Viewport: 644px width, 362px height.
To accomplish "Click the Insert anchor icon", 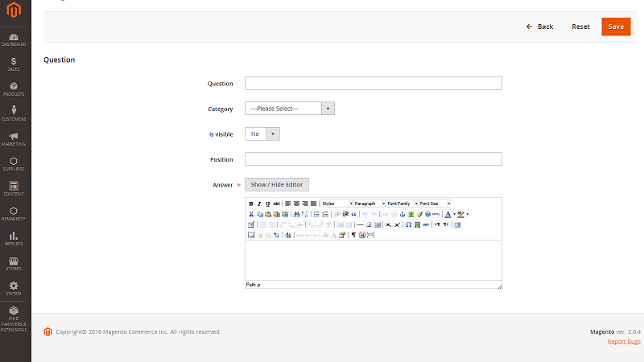I will pos(402,214).
